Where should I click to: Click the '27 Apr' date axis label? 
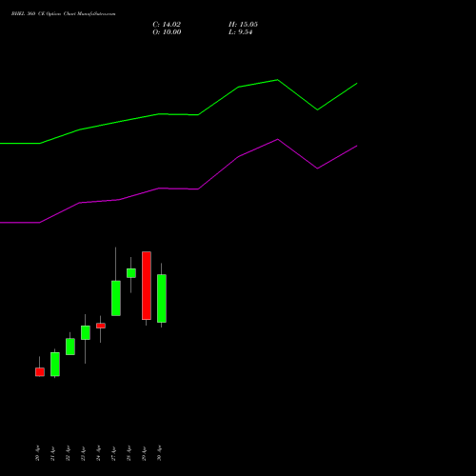[113, 453]
